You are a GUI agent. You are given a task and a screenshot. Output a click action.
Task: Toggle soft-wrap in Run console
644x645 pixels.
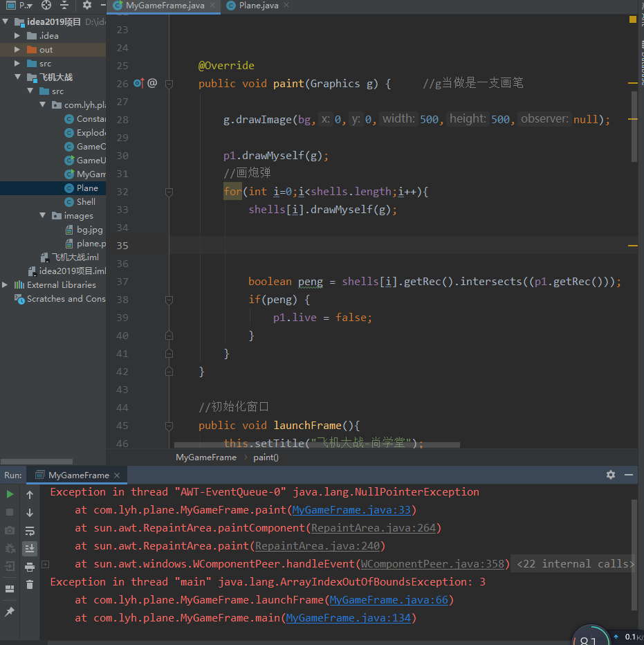click(30, 531)
